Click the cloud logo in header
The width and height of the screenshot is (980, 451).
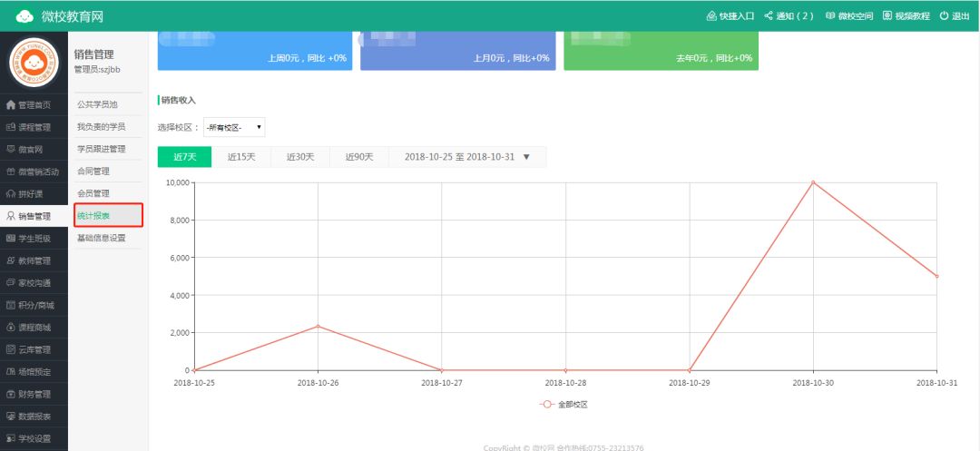[24, 16]
